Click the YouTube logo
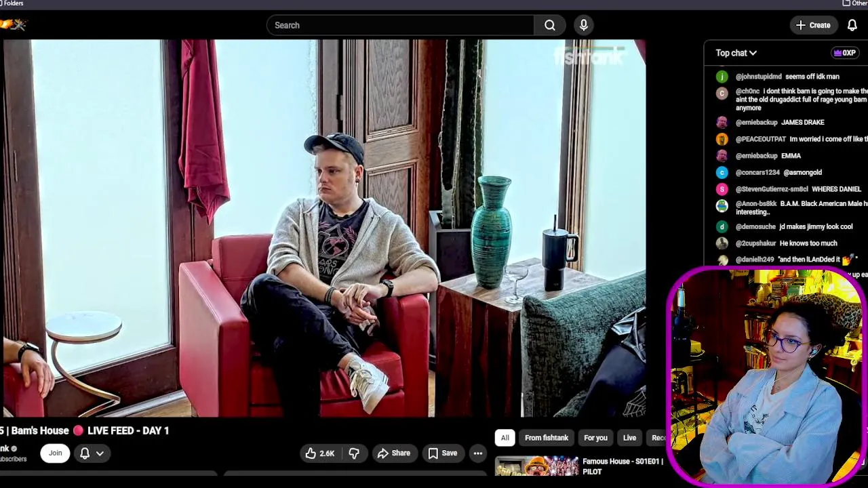 13,25
